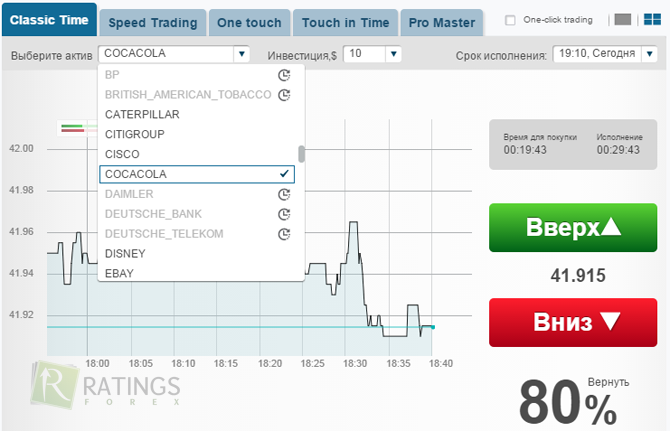Choose DISNEY from the asset list
The height and width of the screenshot is (431, 670).
point(197,254)
